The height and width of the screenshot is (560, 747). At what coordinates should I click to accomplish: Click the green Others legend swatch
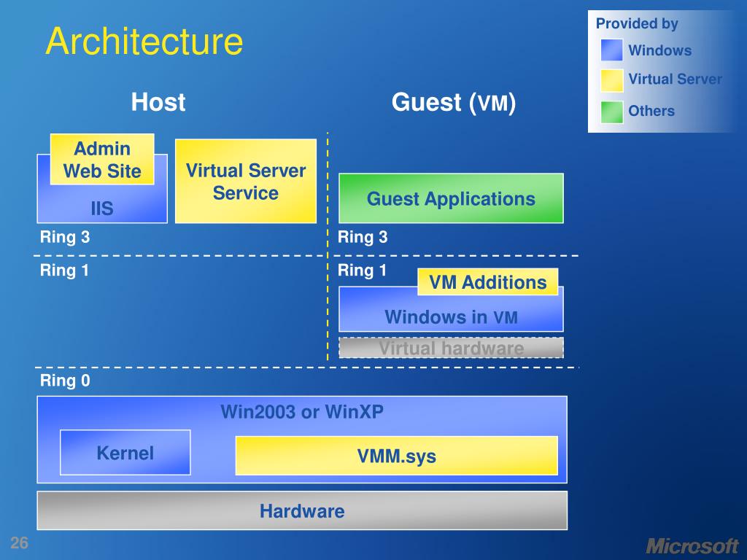(612, 112)
